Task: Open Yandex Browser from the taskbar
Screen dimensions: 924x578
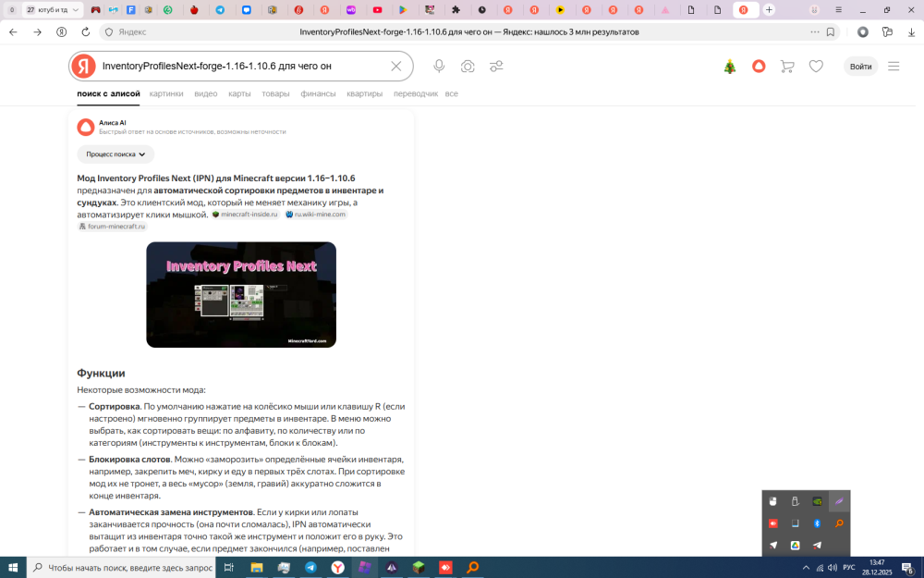Action: 337,568
